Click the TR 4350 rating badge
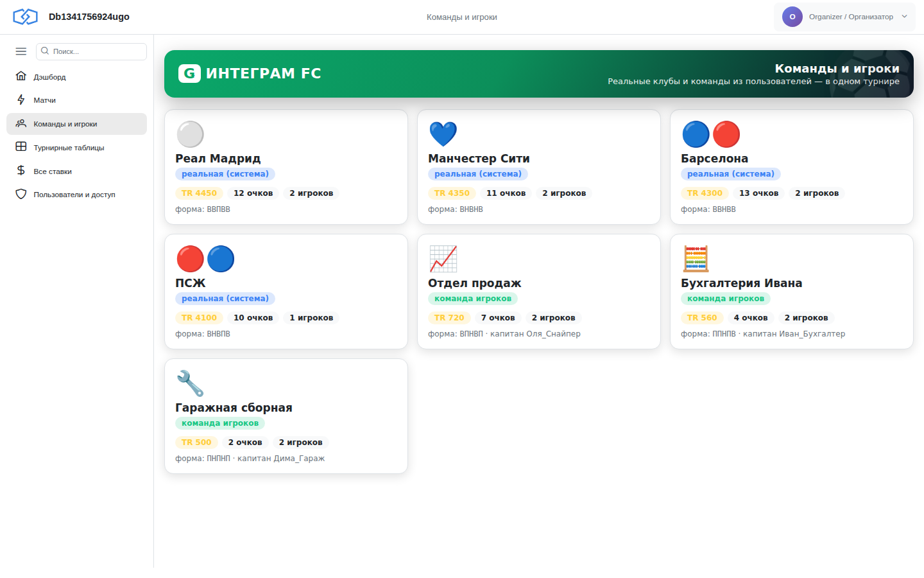 [x=452, y=193]
